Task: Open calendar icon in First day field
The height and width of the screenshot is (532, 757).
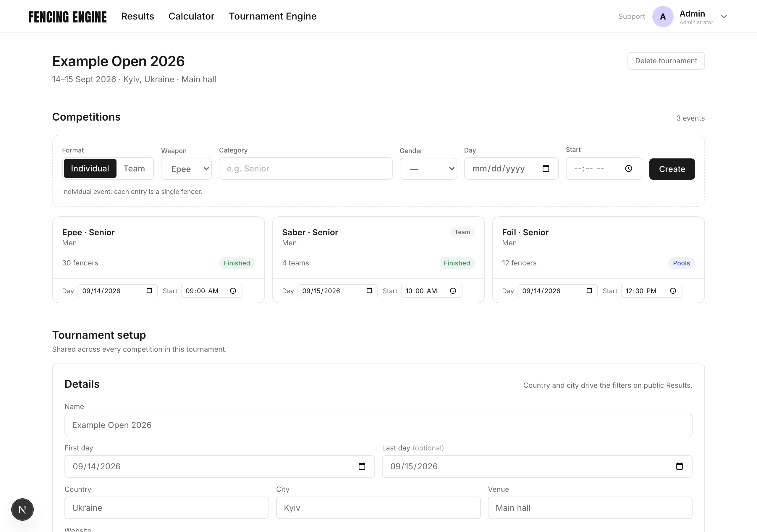Action: click(362, 466)
